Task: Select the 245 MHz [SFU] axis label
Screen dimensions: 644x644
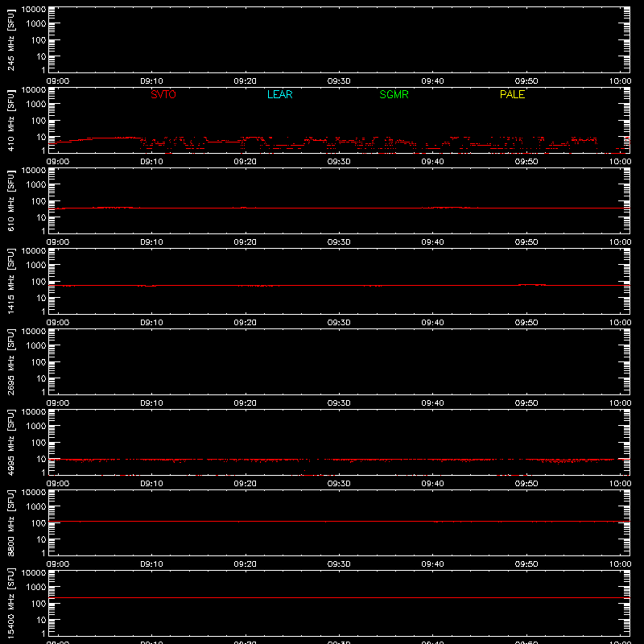Action: click(10, 40)
